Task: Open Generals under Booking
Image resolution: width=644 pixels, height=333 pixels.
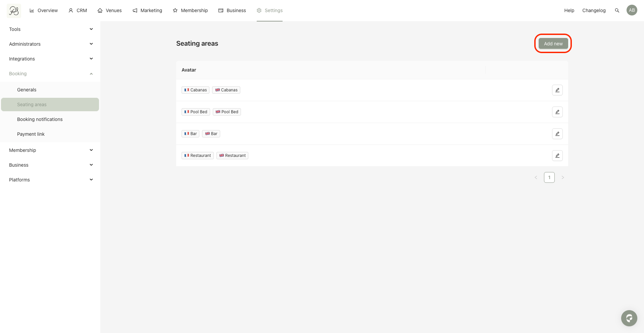Action: click(50, 90)
